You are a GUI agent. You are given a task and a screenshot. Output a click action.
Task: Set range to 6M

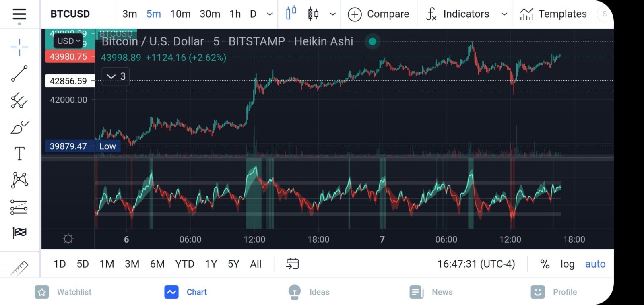click(157, 264)
